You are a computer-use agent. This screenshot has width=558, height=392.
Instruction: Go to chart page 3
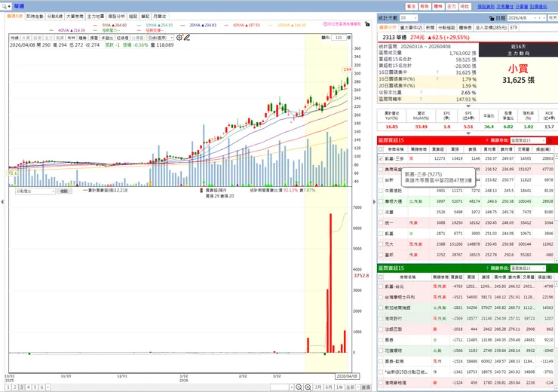pyautogui.click(x=22, y=387)
